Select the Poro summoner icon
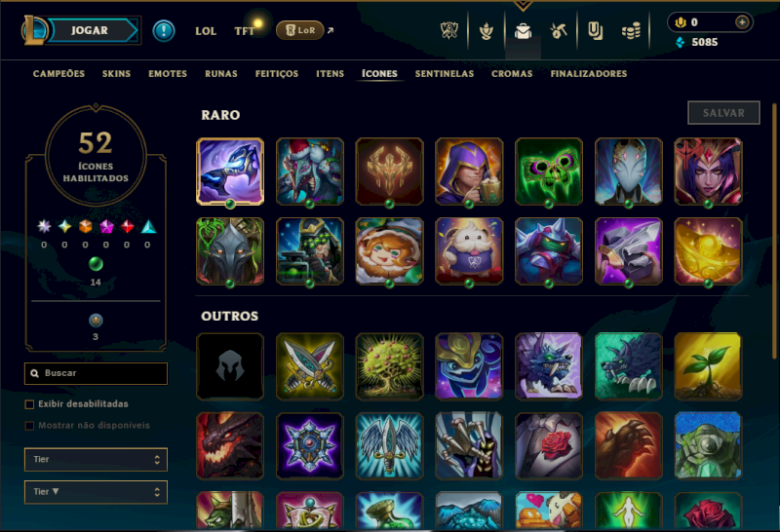Screen dimensions: 780x532 tap(469, 251)
